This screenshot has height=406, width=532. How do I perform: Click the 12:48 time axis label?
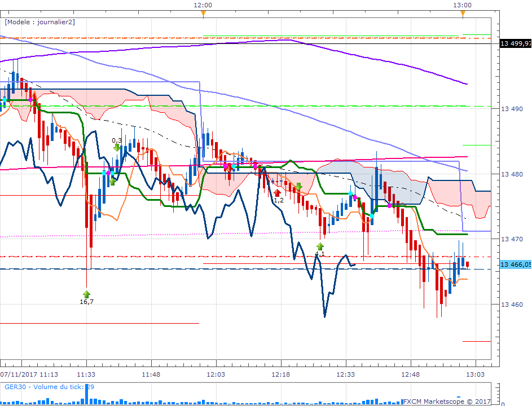click(411, 374)
